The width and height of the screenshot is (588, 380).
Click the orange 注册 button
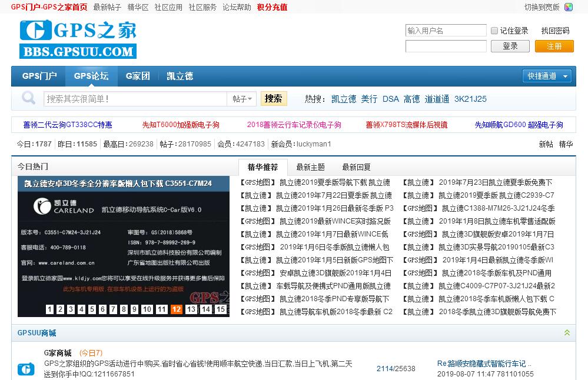pos(554,46)
